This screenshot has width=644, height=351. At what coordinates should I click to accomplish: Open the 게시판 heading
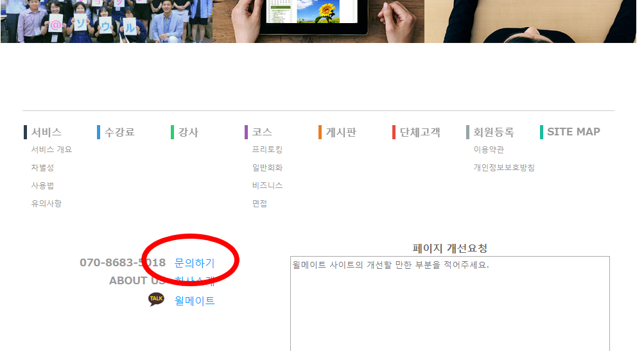(x=341, y=132)
